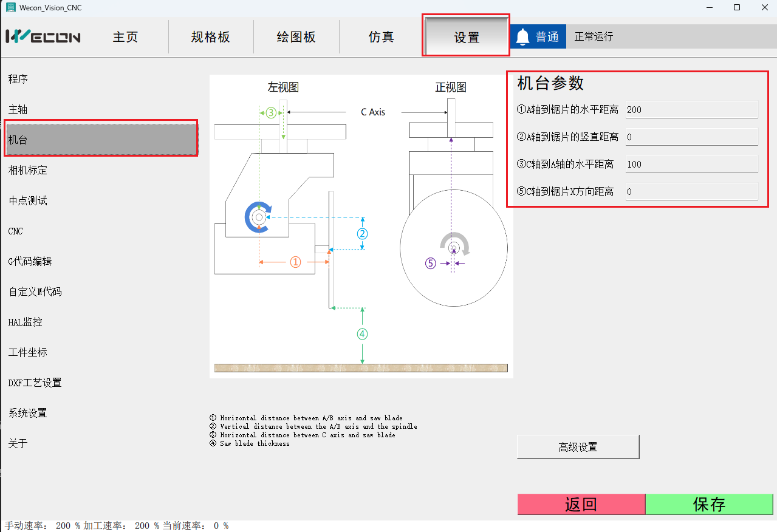Go to HAL监控 in the sidebar
Screen dimensions: 777x532
point(26,322)
